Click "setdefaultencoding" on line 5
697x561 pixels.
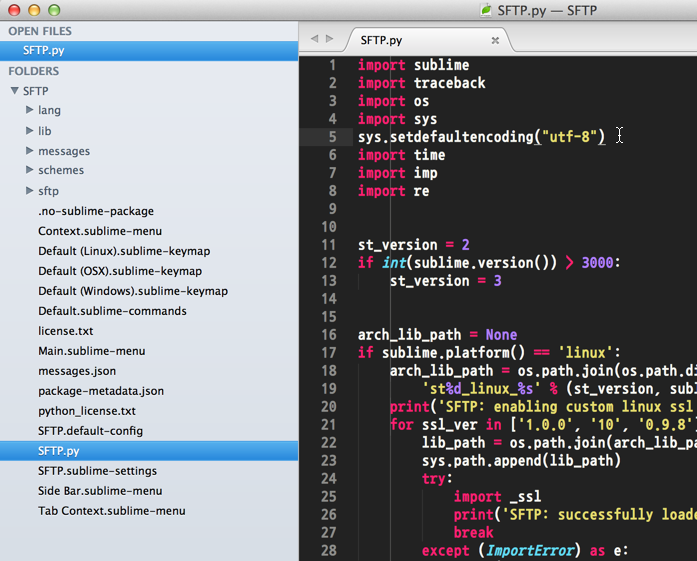coord(461,137)
